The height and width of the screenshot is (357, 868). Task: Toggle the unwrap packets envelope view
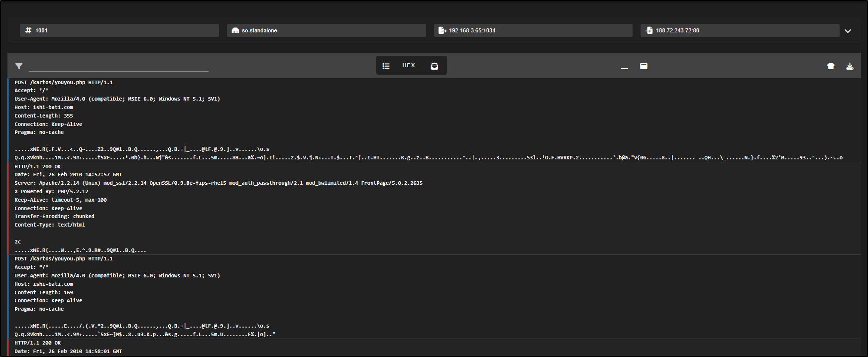pyautogui.click(x=434, y=66)
